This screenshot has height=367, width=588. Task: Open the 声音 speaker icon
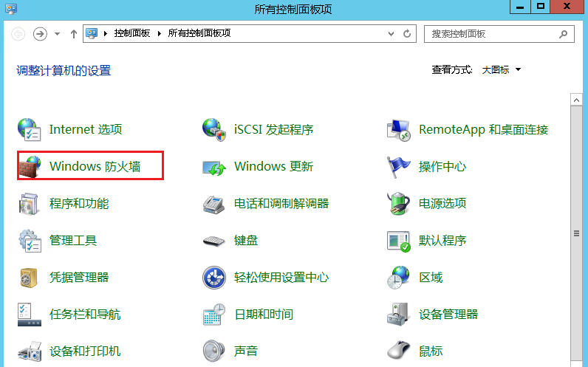click(x=213, y=351)
